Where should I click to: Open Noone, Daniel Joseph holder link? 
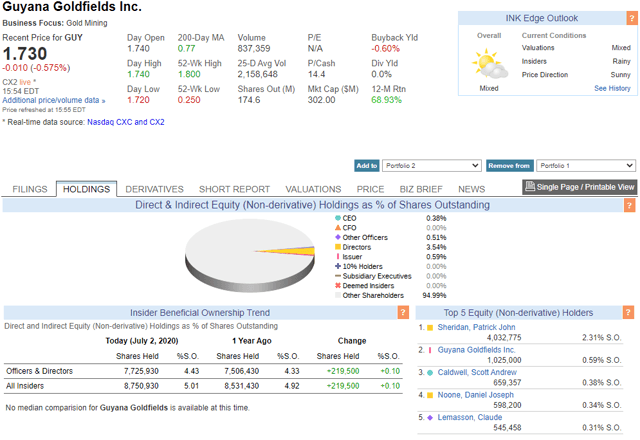(476, 395)
